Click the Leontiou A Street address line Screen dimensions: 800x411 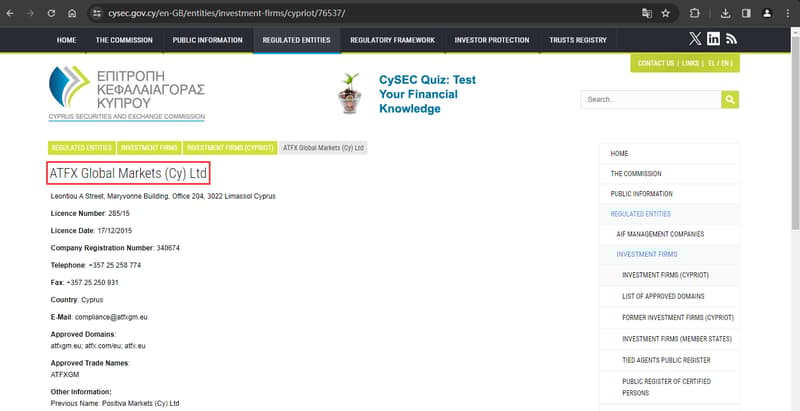(163, 196)
